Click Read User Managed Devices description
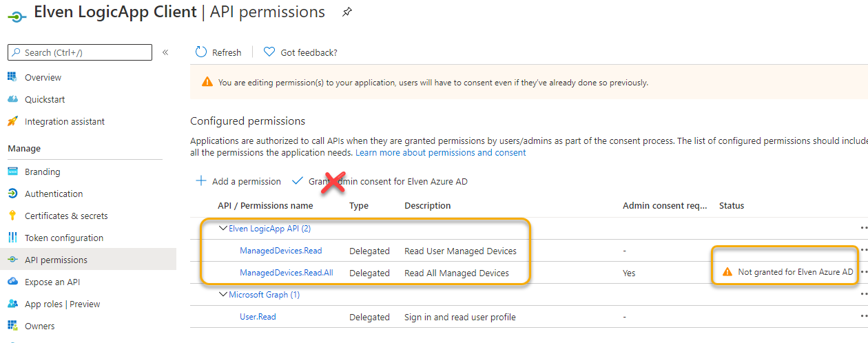868x343 pixels. tap(460, 251)
